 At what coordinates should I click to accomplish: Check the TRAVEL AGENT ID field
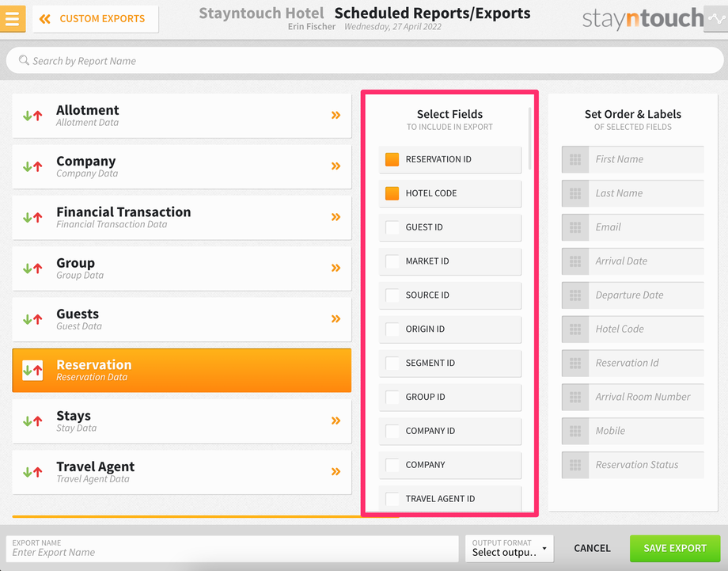click(x=392, y=498)
